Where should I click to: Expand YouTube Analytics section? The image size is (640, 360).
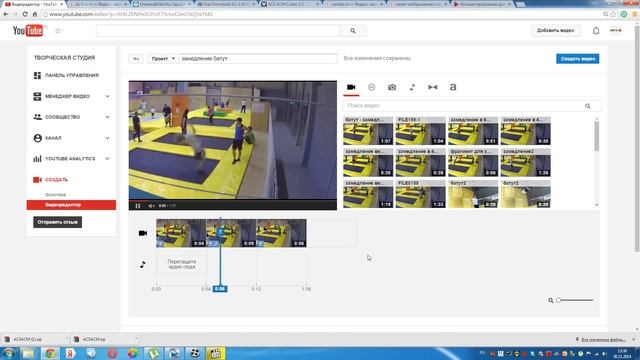pyautogui.click(x=71, y=159)
